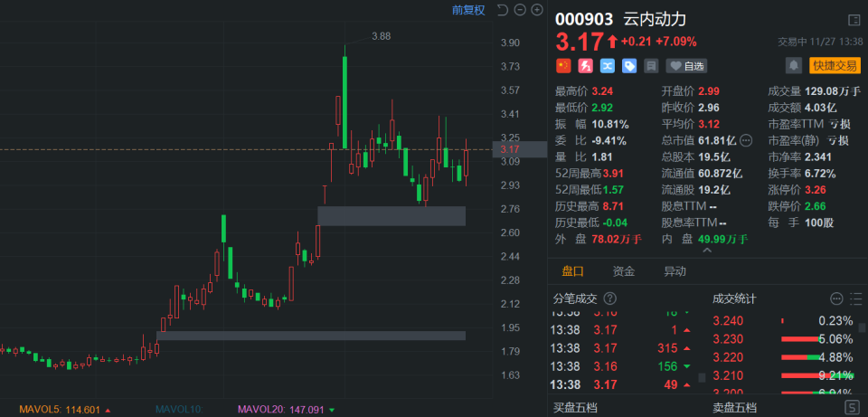Click the stock name 云内动力
This screenshot has height=417, width=868.
[x=655, y=19]
